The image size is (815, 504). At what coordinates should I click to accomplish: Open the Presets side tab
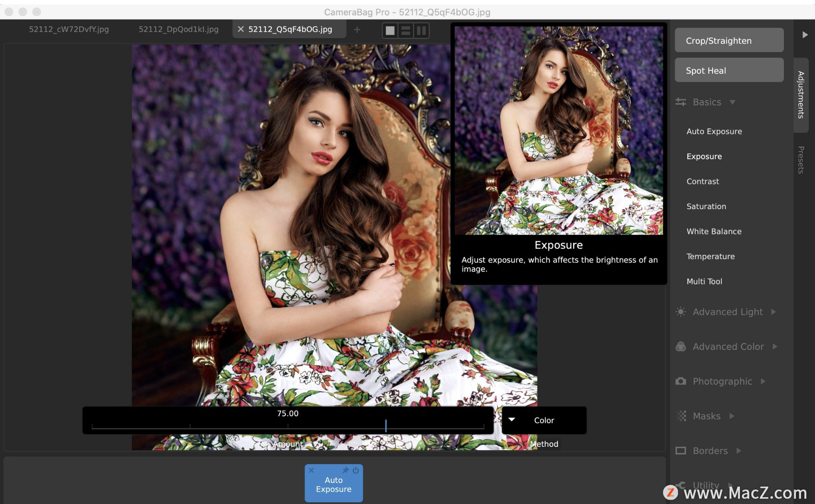pos(801,160)
